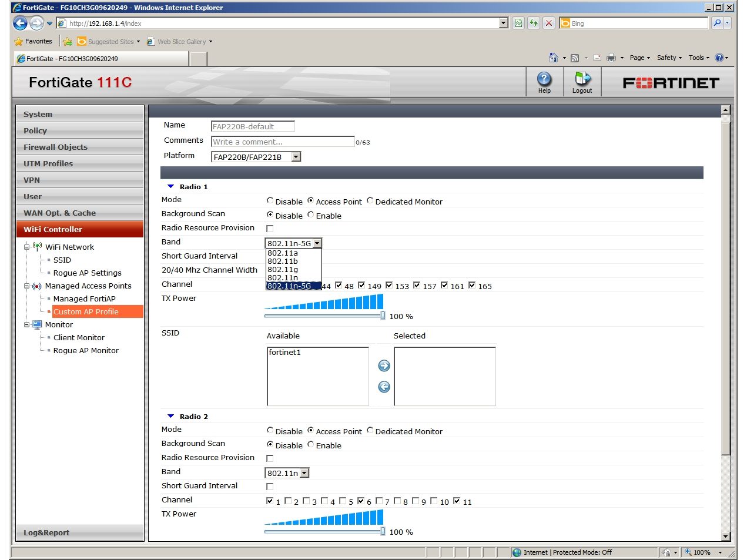Uncheck channel 149 for Radio 1
The width and height of the screenshot is (747, 560).
361,286
